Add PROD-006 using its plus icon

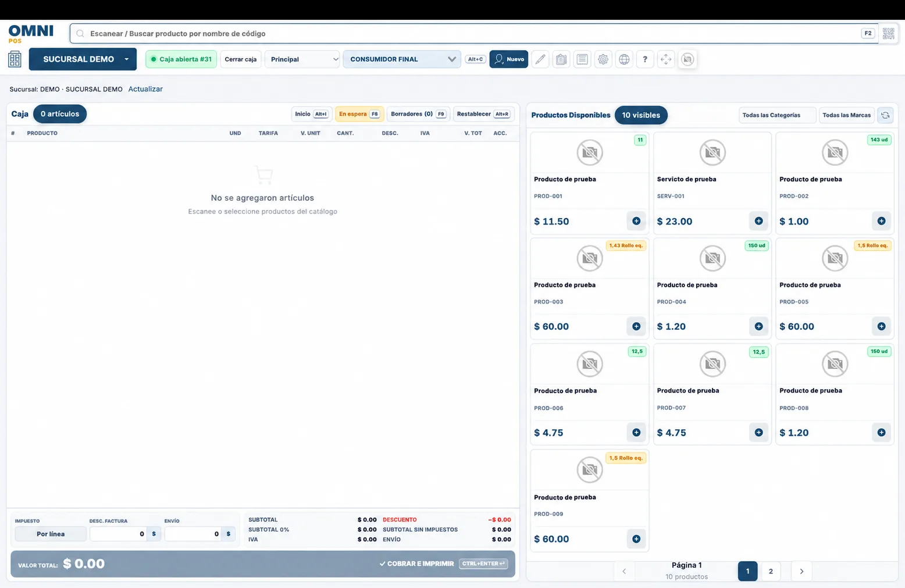pos(636,432)
